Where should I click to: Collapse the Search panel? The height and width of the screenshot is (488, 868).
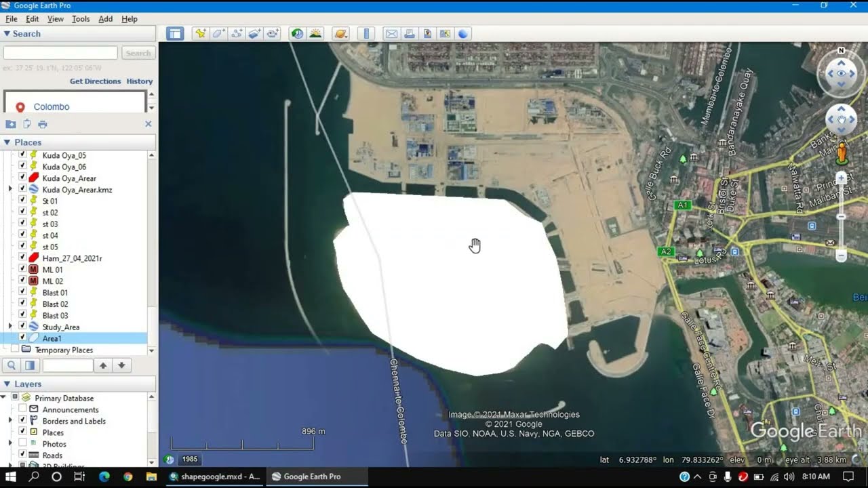coord(7,33)
